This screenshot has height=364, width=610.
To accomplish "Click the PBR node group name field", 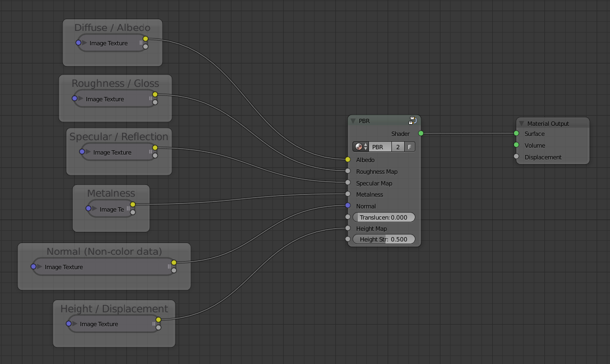I will click(380, 147).
